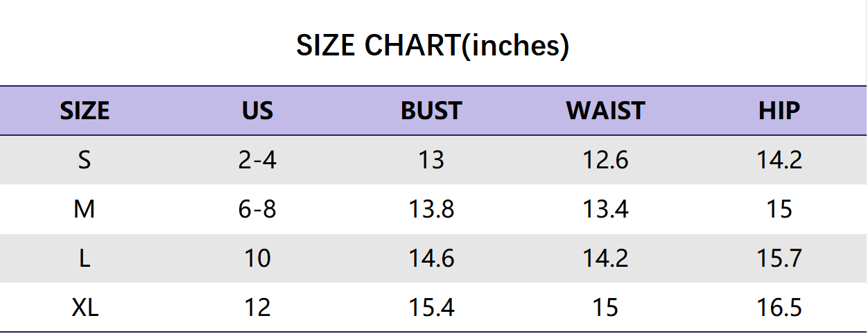The height and width of the screenshot is (334, 868).
Task: Select the US size 6-8 cell
Action: 257,209
